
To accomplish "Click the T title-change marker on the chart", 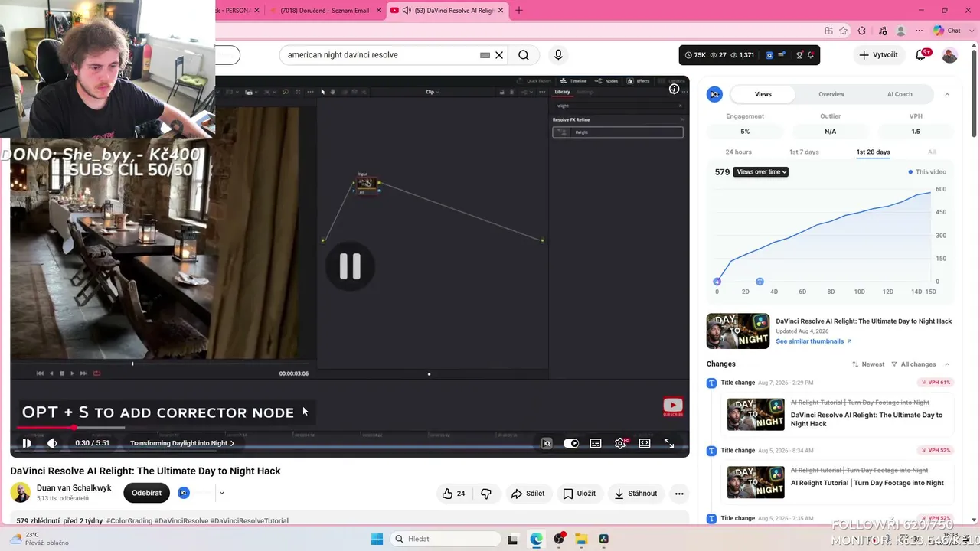I will (759, 282).
